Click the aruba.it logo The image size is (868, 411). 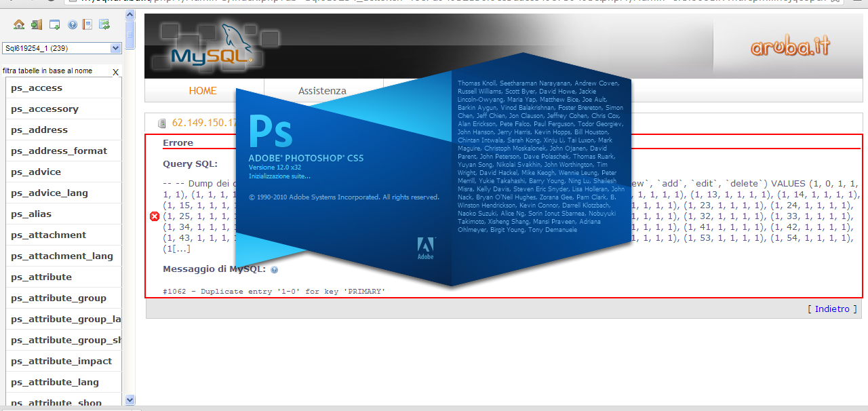click(x=790, y=47)
